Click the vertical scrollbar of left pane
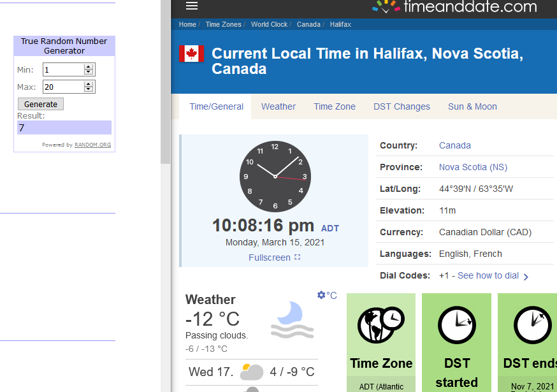 pos(166,82)
